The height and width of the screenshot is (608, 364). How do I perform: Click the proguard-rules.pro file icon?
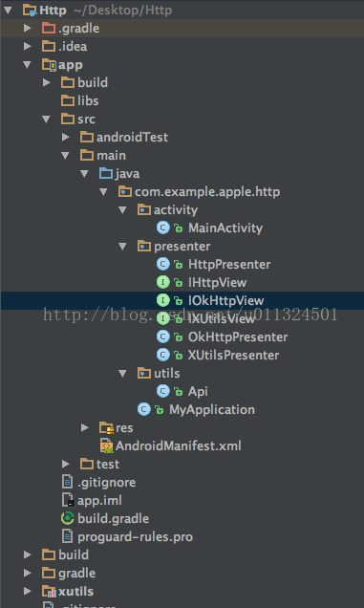(x=68, y=536)
